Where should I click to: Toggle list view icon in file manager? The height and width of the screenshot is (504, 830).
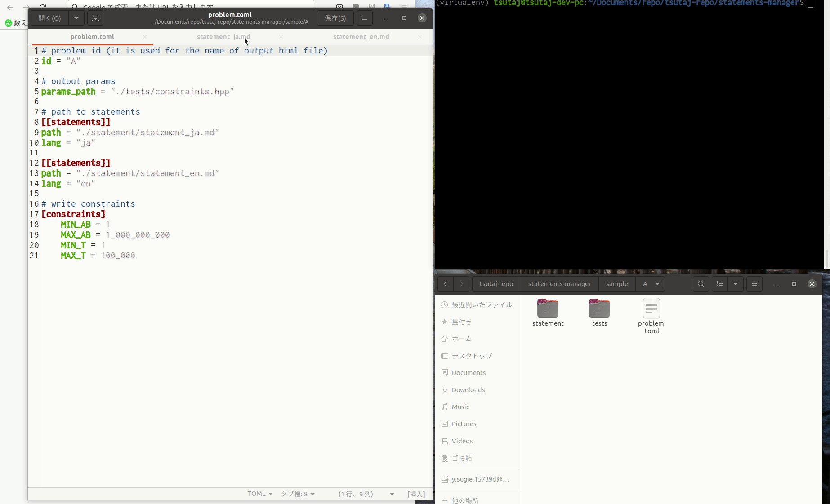720,284
